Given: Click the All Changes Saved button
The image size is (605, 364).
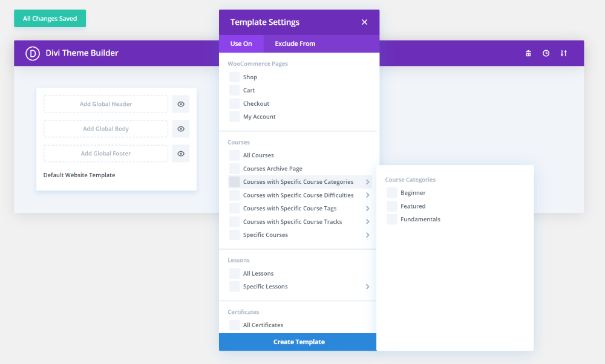Looking at the screenshot, I should [50, 19].
